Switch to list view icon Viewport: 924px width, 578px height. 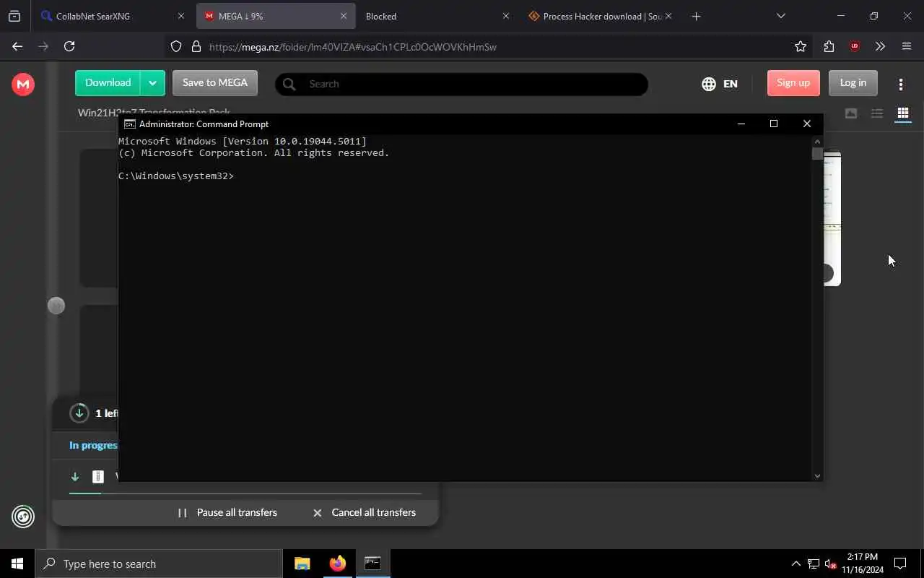(x=877, y=113)
